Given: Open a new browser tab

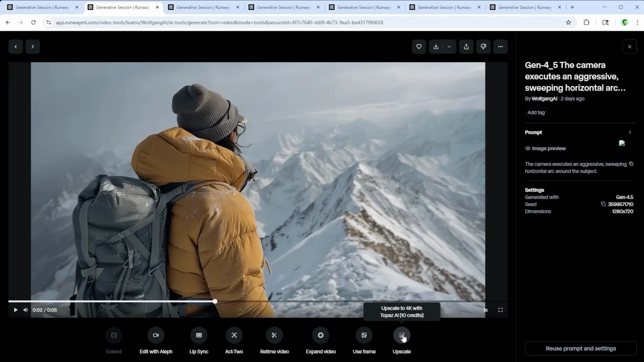Looking at the screenshot, I should pos(572,7).
